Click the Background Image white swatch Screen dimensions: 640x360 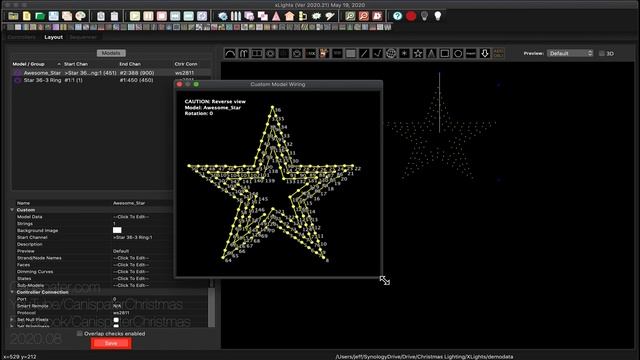click(x=117, y=230)
